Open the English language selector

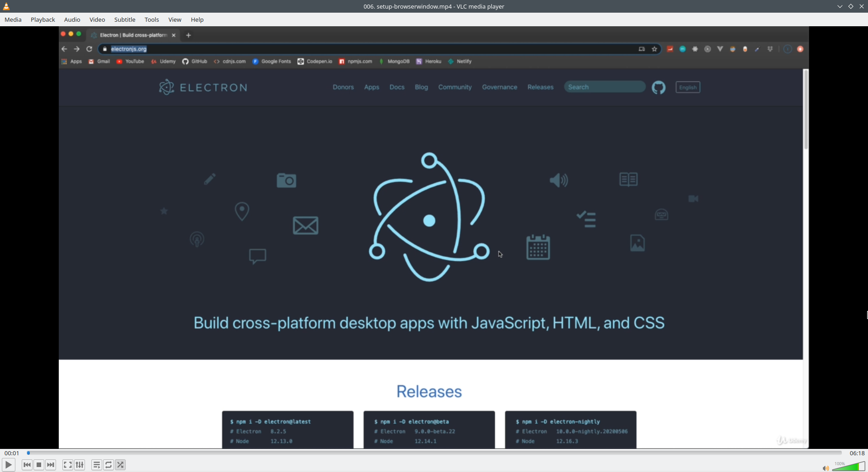[x=688, y=87]
